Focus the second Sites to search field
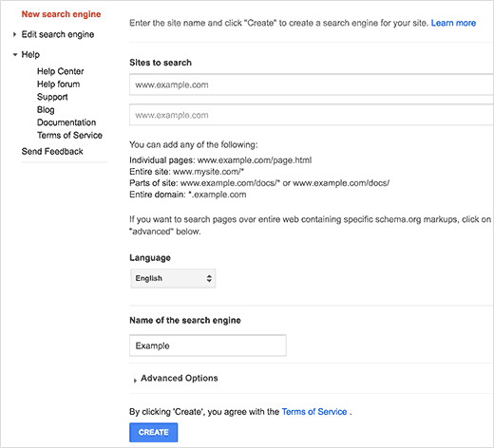This screenshot has height=448, width=494. click(312, 115)
